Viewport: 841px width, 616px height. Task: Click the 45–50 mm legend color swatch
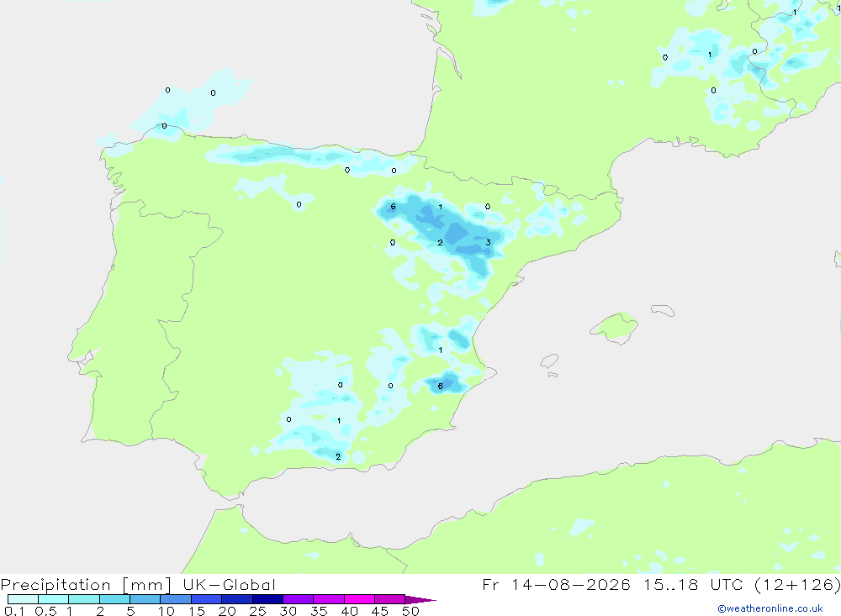[390, 599]
